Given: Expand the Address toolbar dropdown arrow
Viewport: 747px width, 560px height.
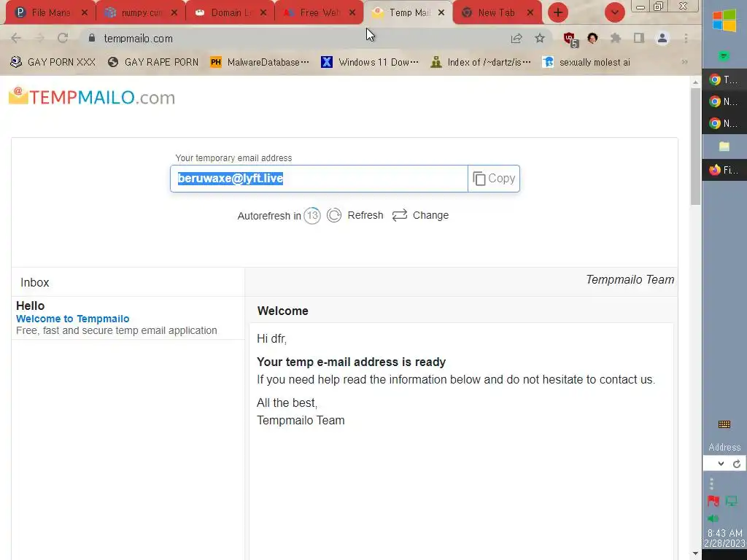Looking at the screenshot, I should (721, 463).
